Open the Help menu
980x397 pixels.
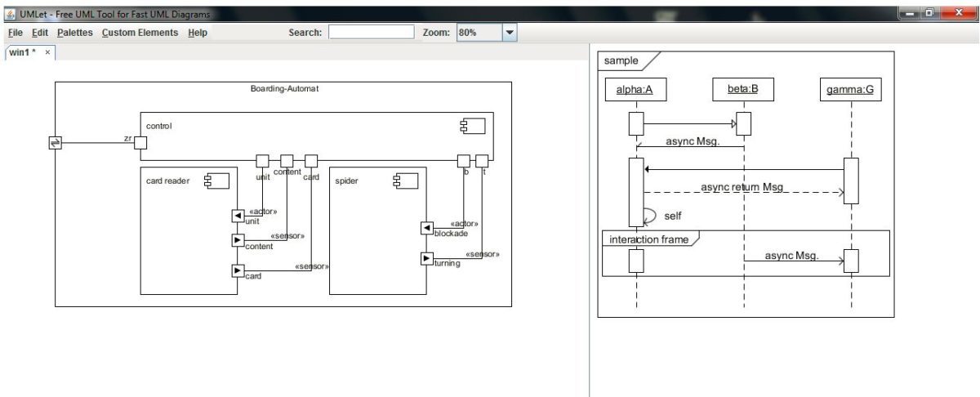coord(198,33)
